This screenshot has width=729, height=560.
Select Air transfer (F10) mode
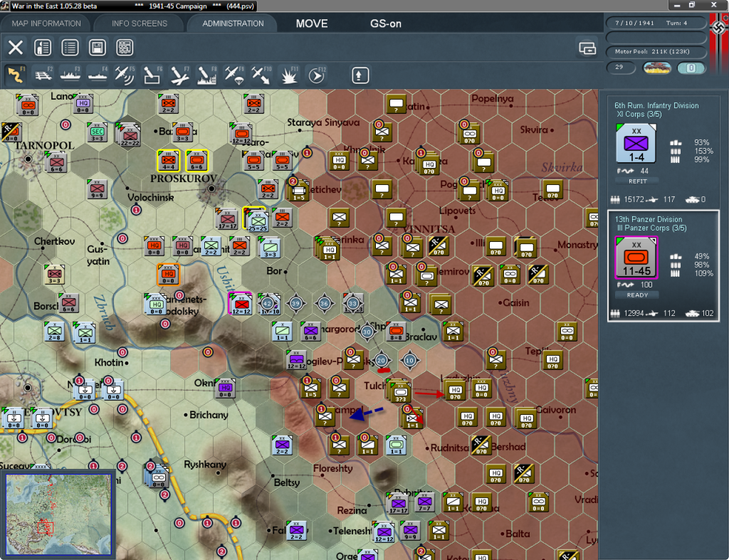(261, 75)
